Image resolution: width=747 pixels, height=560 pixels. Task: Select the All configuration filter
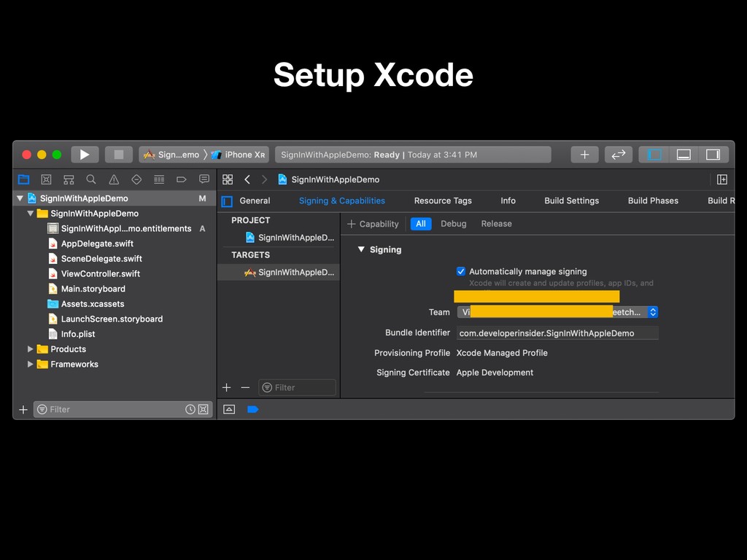[421, 224]
